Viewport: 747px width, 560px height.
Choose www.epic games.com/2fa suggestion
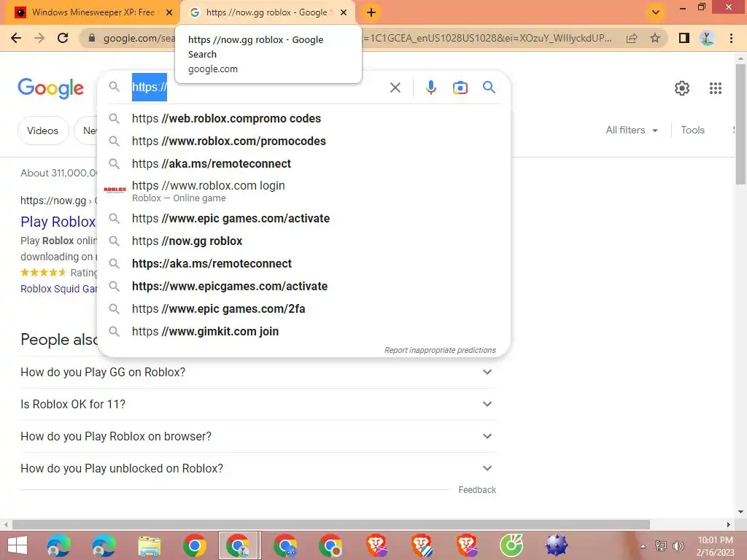click(x=303, y=308)
